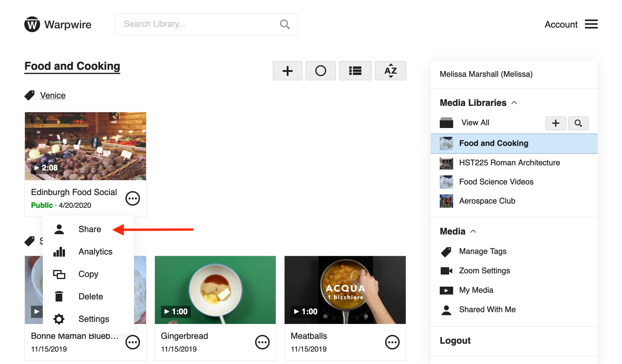This screenshot has height=364, width=622.
Task: Click the Manage Tags option
Action: [x=483, y=251]
